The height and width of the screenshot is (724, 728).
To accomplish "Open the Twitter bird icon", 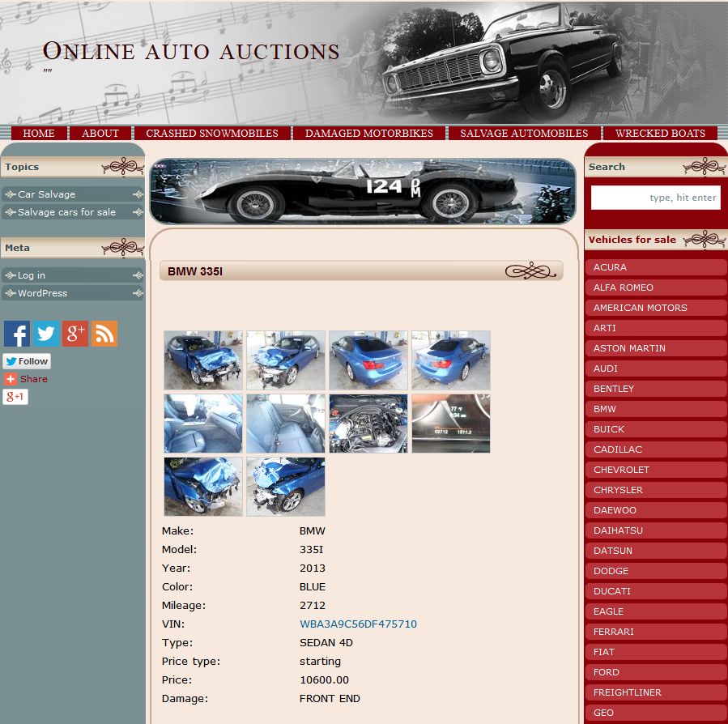I will point(46,334).
